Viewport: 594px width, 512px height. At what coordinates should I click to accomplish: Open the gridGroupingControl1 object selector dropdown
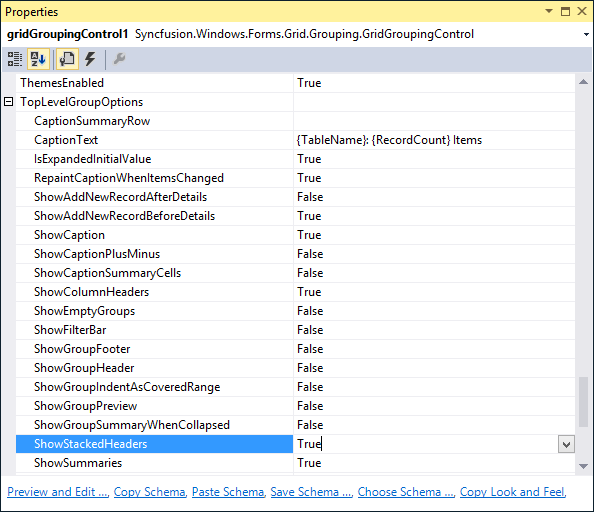[x=586, y=34]
